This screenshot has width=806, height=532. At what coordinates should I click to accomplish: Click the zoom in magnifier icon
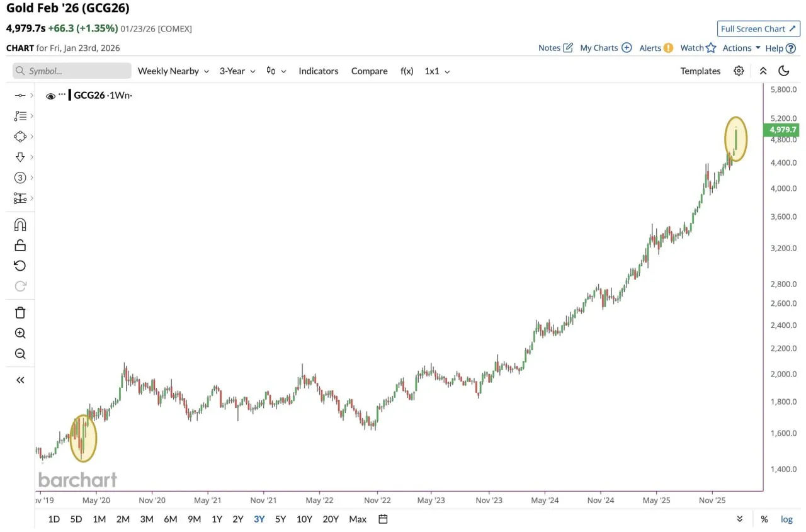(x=20, y=333)
